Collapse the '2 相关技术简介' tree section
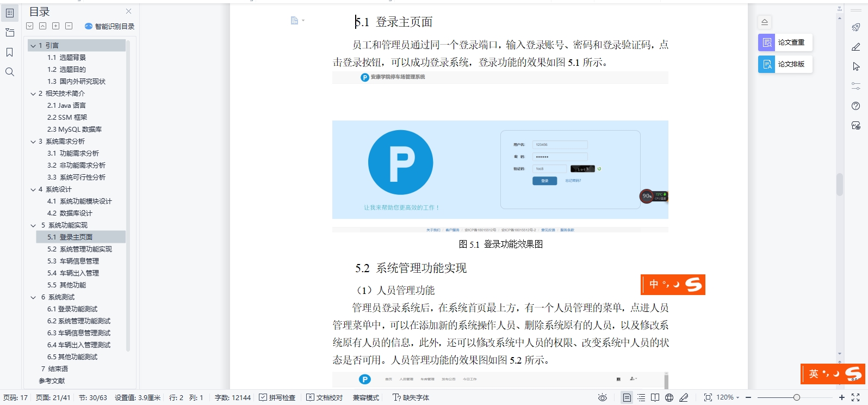868x405 pixels. click(x=33, y=94)
